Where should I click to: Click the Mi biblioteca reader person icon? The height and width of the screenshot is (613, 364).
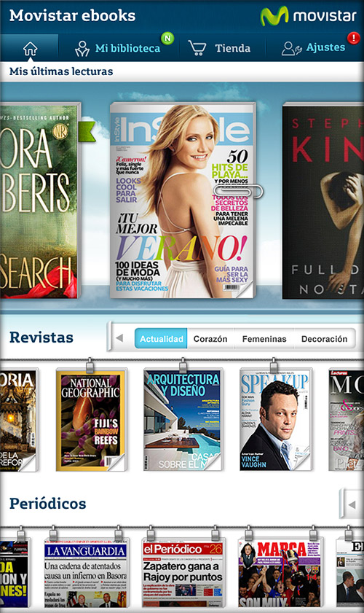click(x=82, y=49)
